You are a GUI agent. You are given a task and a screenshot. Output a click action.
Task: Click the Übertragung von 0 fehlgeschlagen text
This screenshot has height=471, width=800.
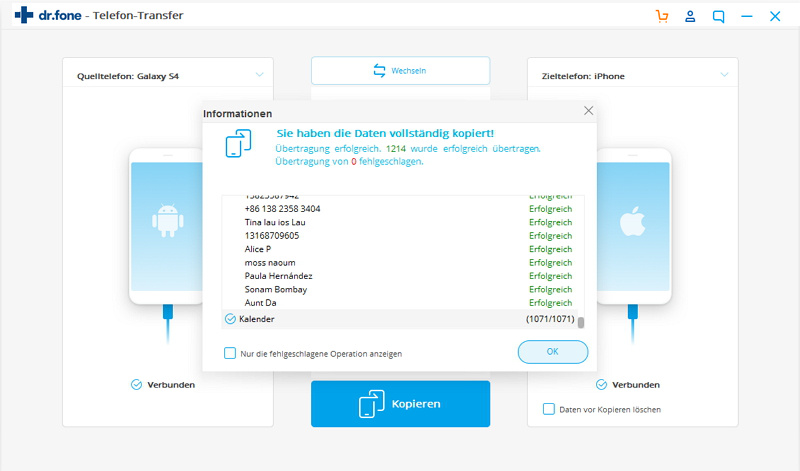pyautogui.click(x=349, y=161)
